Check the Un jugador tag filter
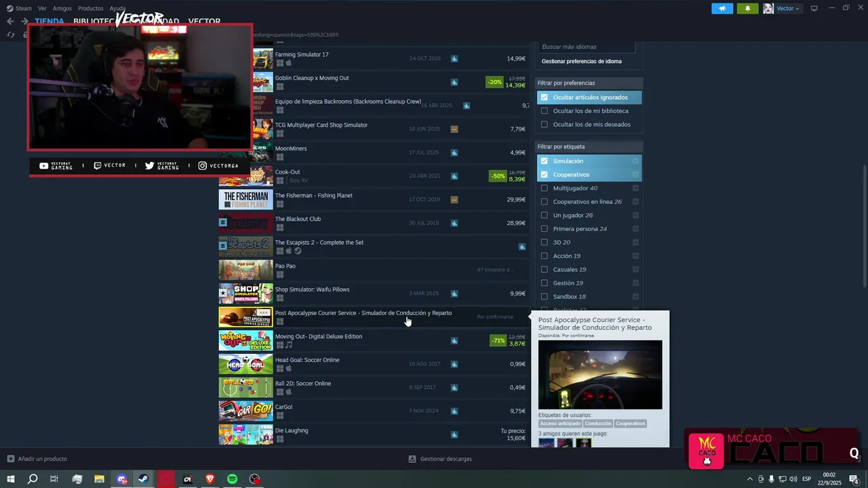868x488 pixels. pos(544,216)
